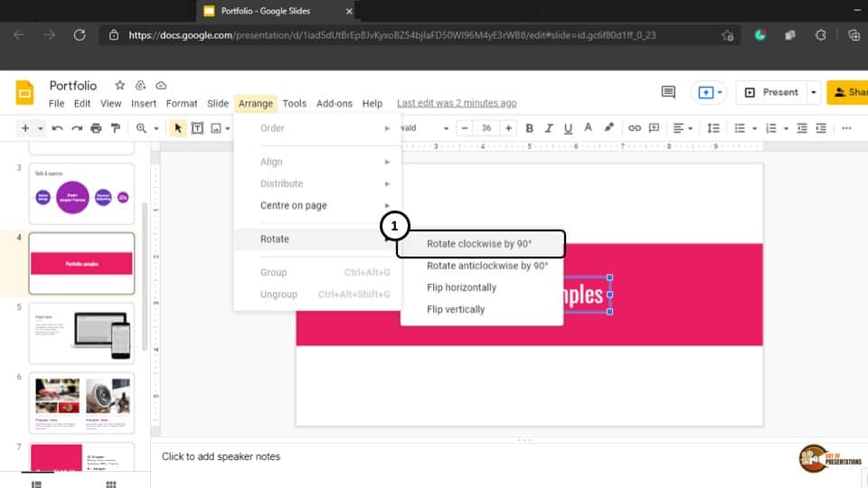This screenshot has height=488, width=868.
Task: Click the zoom magnifier tool
Action: [141, 128]
